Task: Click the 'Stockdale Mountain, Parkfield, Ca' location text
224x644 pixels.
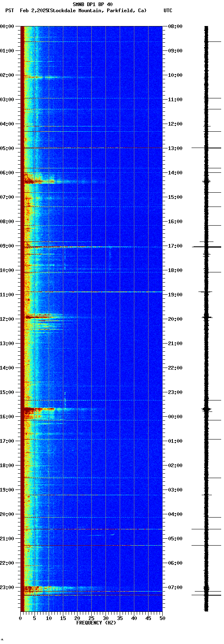Action: (x=97, y=11)
